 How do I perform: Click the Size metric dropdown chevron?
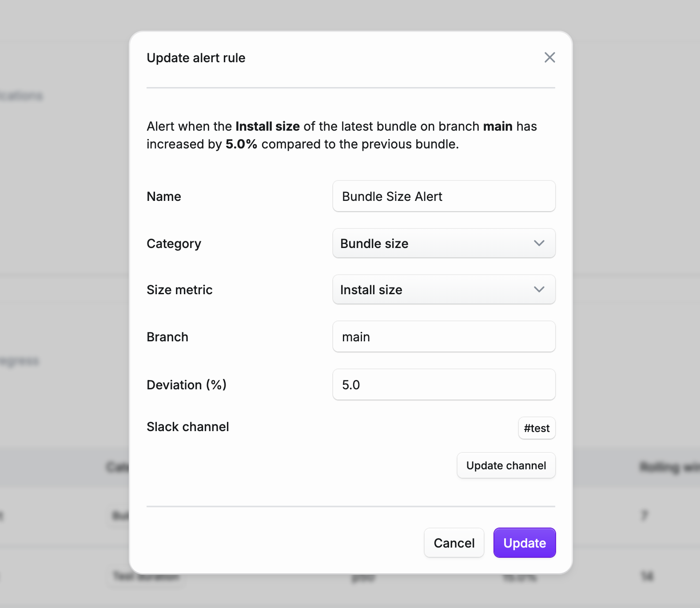[539, 289]
